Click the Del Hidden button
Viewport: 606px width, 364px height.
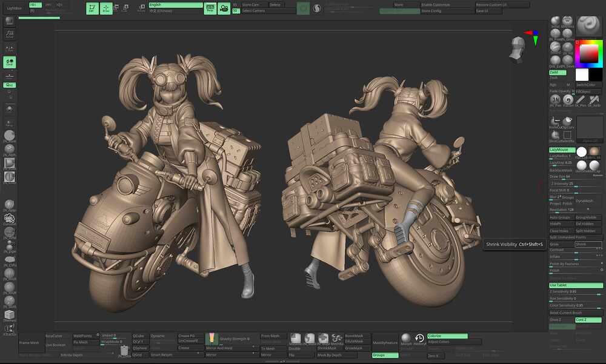point(588,223)
